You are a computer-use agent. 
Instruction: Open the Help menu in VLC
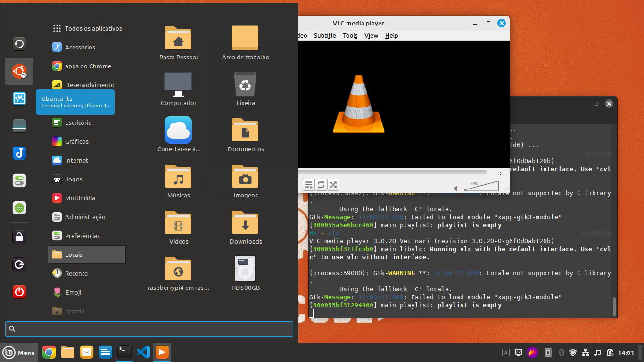pyautogui.click(x=391, y=35)
